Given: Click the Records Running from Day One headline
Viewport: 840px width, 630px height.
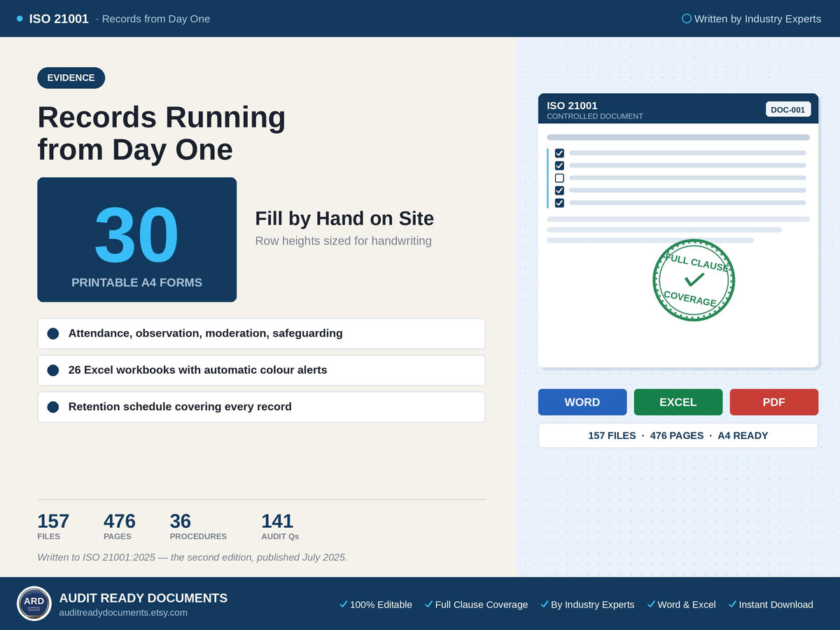Looking at the screenshot, I should point(162,133).
